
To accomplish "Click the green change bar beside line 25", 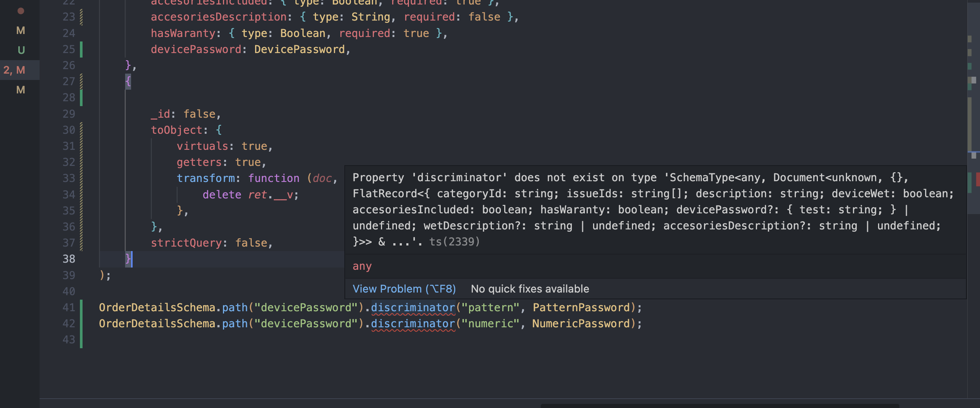I will (x=81, y=49).
